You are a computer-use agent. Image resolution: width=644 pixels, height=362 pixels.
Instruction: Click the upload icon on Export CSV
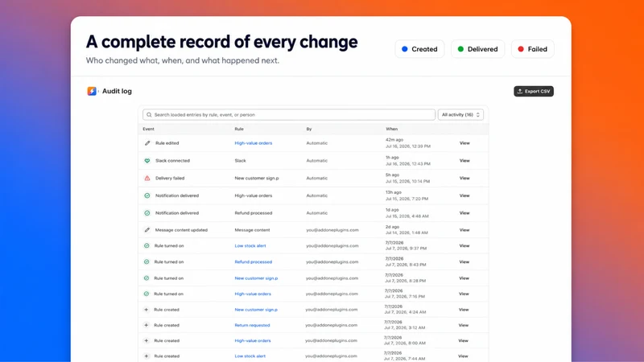click(x=520, y=91)
